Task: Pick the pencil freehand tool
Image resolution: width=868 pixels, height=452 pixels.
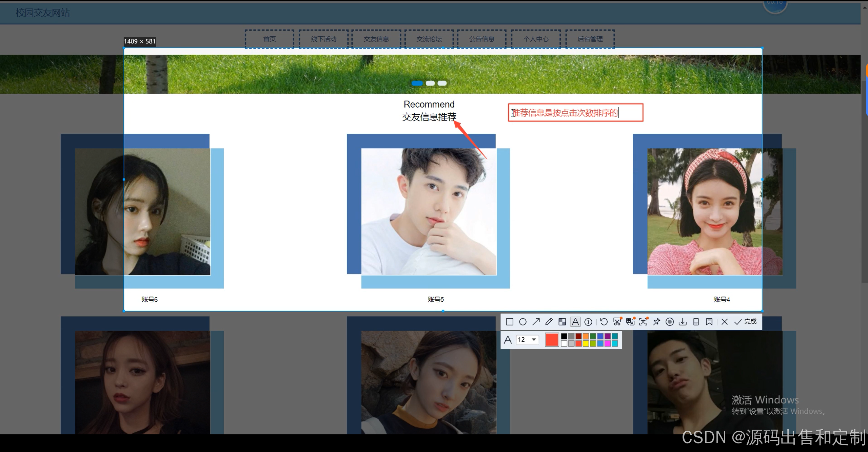Action: (549, 322)
